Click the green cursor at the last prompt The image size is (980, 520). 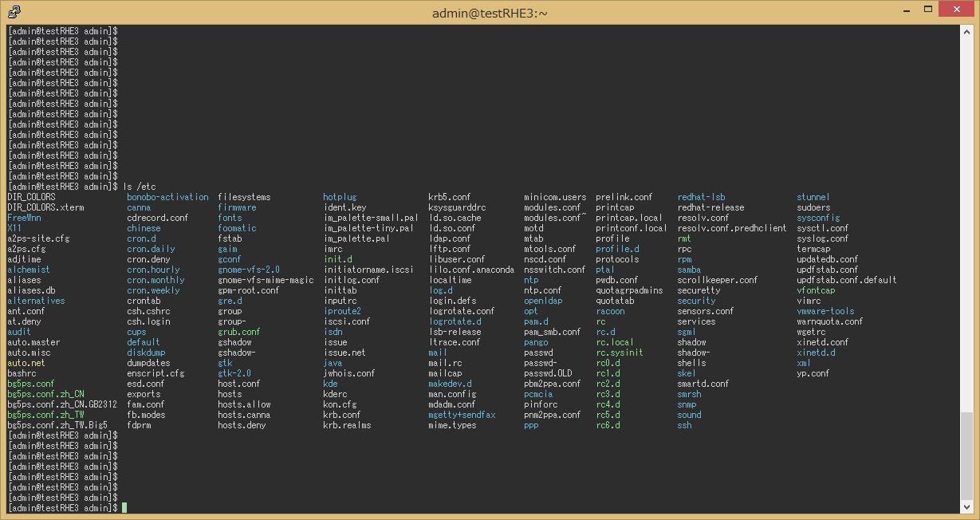pyautogui.click(x=124, y=508)
